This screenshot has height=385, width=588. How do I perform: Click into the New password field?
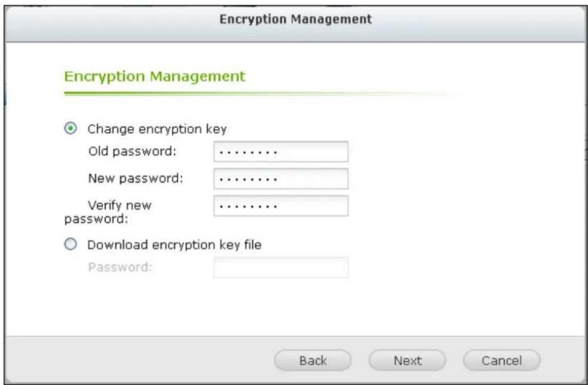(x=280, y=178)
